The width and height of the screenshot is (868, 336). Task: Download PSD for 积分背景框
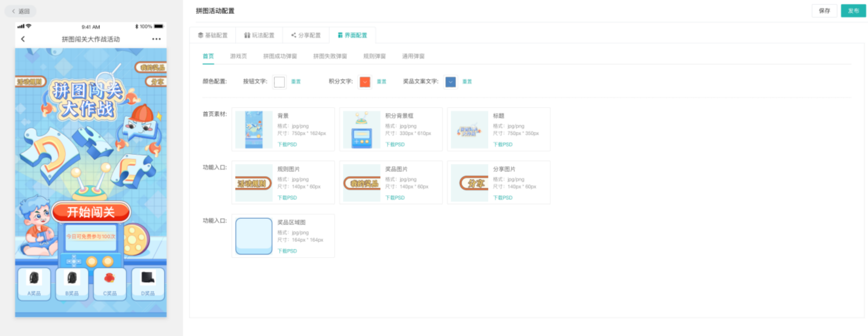click(x=395, y=144)
